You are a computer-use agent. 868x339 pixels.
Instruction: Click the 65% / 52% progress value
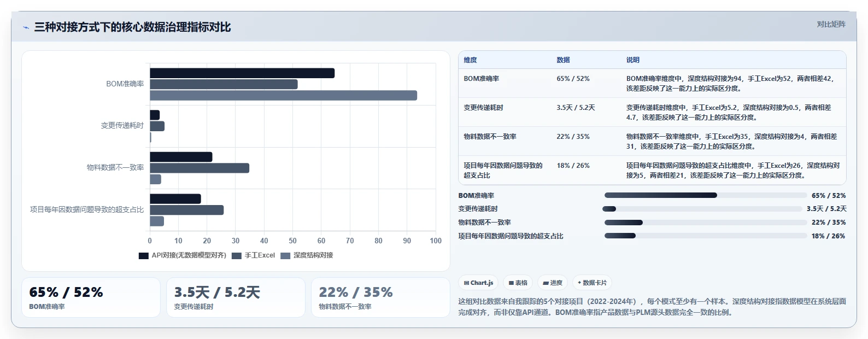[829, 196]
